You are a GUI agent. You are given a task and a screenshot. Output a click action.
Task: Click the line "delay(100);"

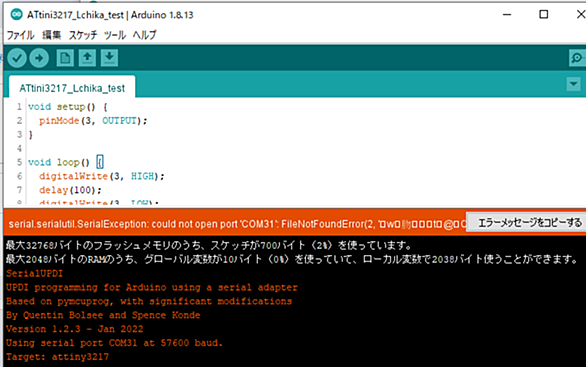coord(70,190)
